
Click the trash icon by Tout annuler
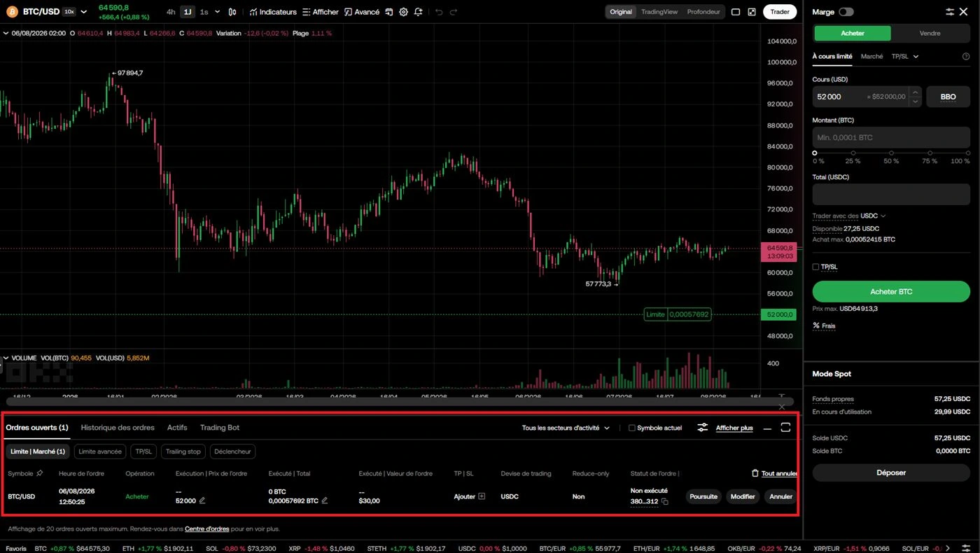tap(755, 473)
